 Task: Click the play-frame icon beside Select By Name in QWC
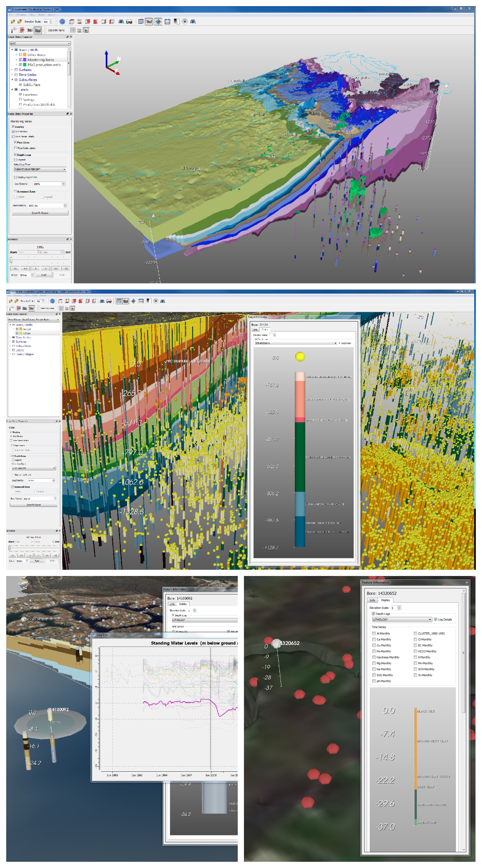[x=86, y=30]
